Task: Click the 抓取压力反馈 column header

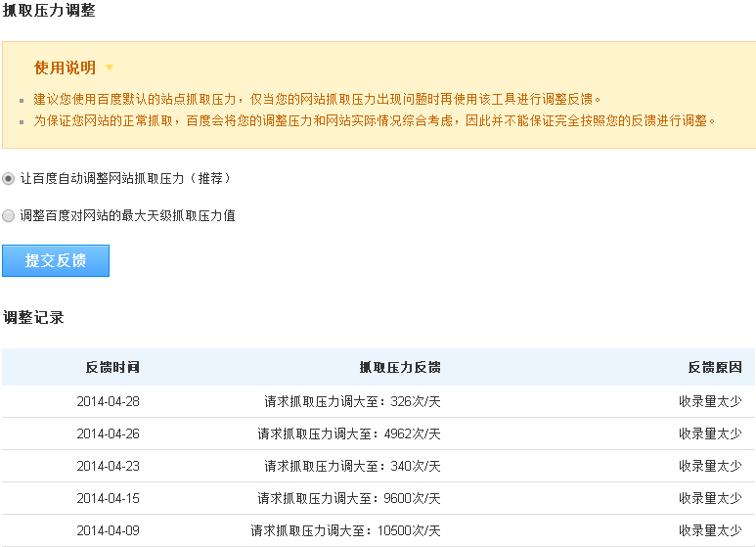Action: pyautogui.click(x=400, y=367)
